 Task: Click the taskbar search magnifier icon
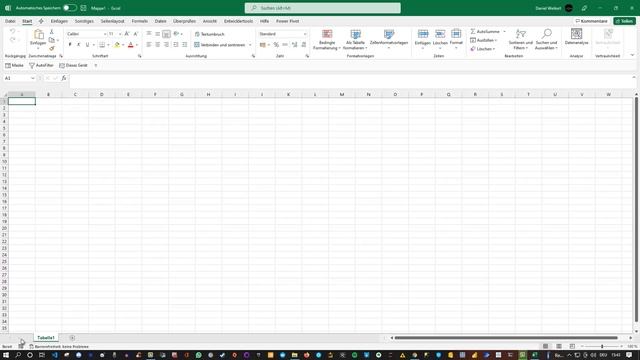tap(18, 355)
